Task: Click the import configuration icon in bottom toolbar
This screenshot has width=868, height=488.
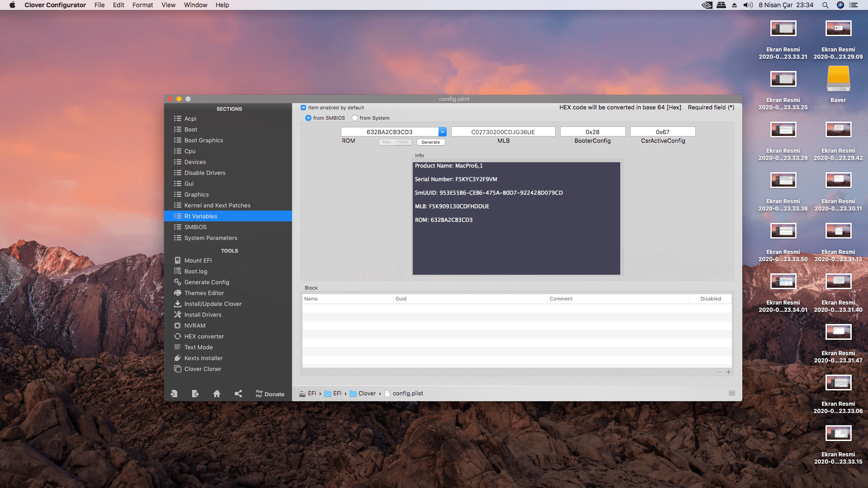Action: 174,394
